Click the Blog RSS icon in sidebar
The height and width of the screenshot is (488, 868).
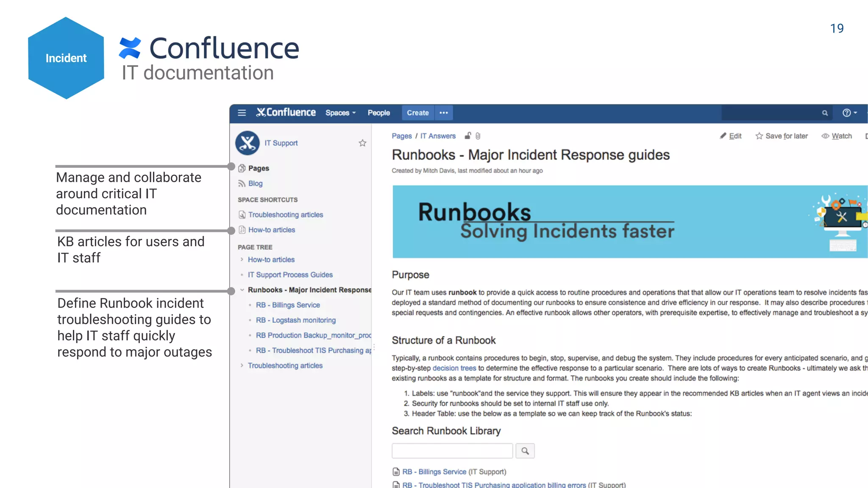pos(242,183)
